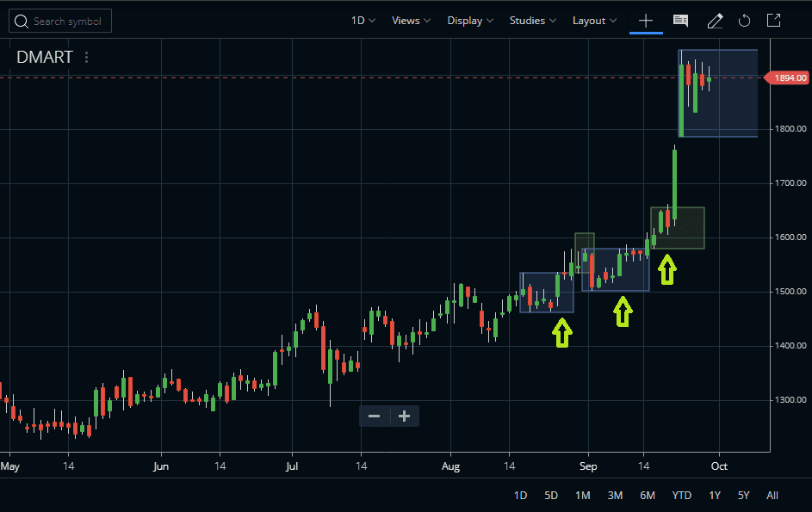Click the All time range button
This screenshot has width=812, height=512.
772,495
